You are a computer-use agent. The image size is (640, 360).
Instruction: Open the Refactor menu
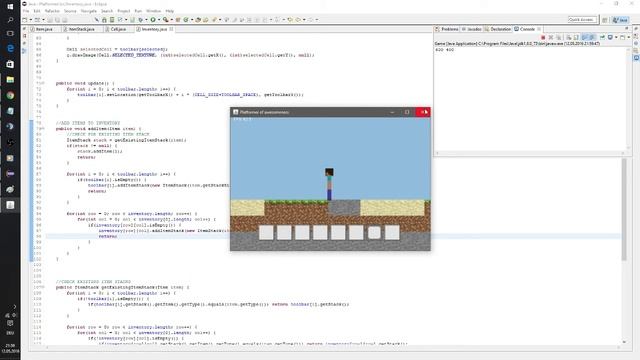pyautogui.click(x=52, y=11)
